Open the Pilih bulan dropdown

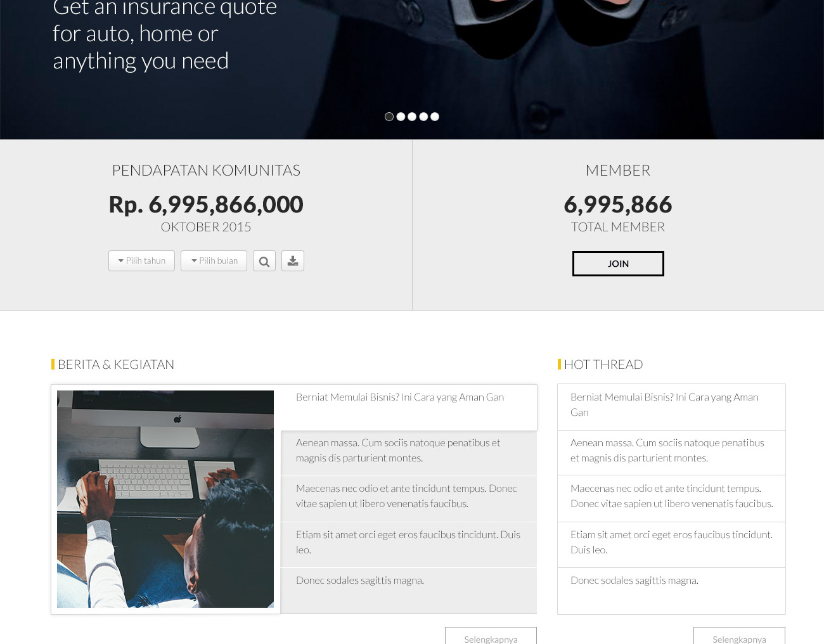click(214, 261)
